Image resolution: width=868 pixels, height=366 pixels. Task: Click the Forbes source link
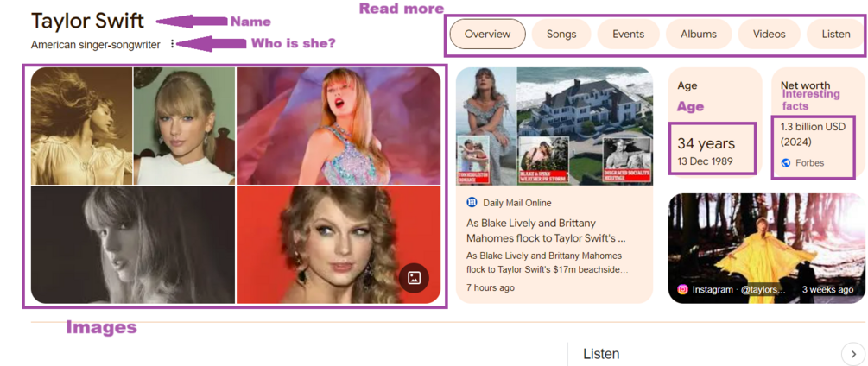(809, 163)
